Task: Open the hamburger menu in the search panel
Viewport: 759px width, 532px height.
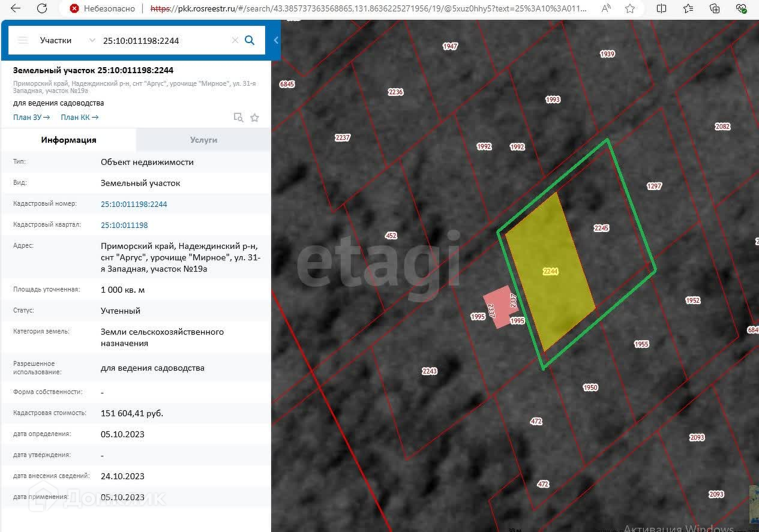Action: [23, 40]
